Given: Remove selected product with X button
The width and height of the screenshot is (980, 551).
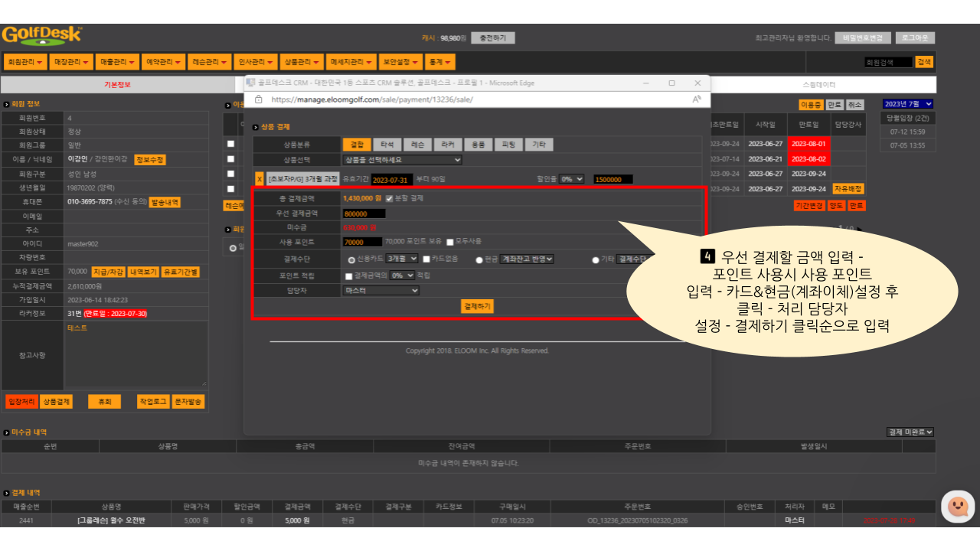Looking at the screenshot, I should point(259,179).
